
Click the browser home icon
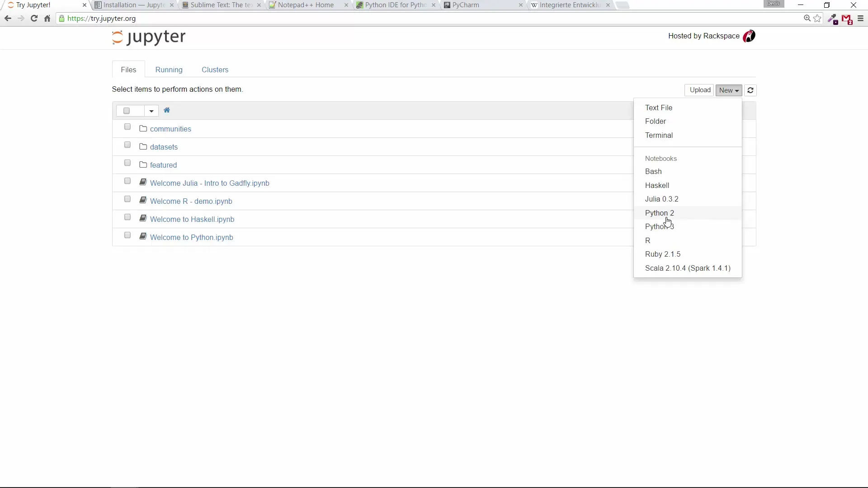47,19
